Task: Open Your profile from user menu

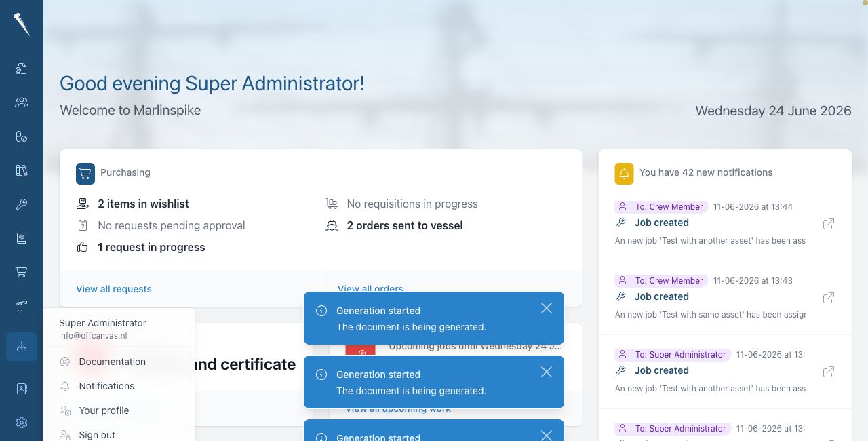Action: pos(104,410)
